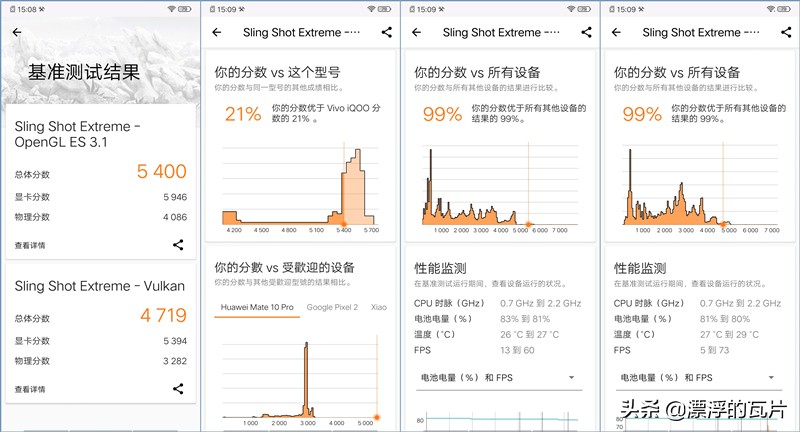Screen dimensions: 800x432
Task: Share from header of screen with 81% 到 80%
Action: pos(786,32)
